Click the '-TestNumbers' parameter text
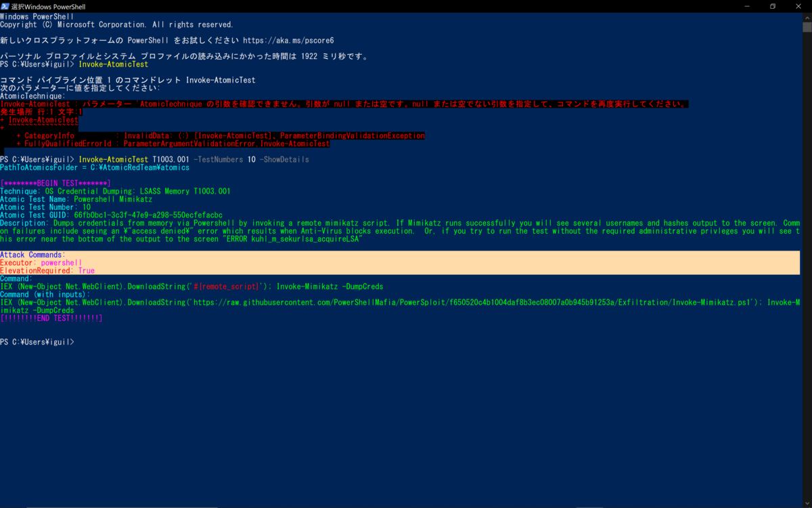 point(218,160)
